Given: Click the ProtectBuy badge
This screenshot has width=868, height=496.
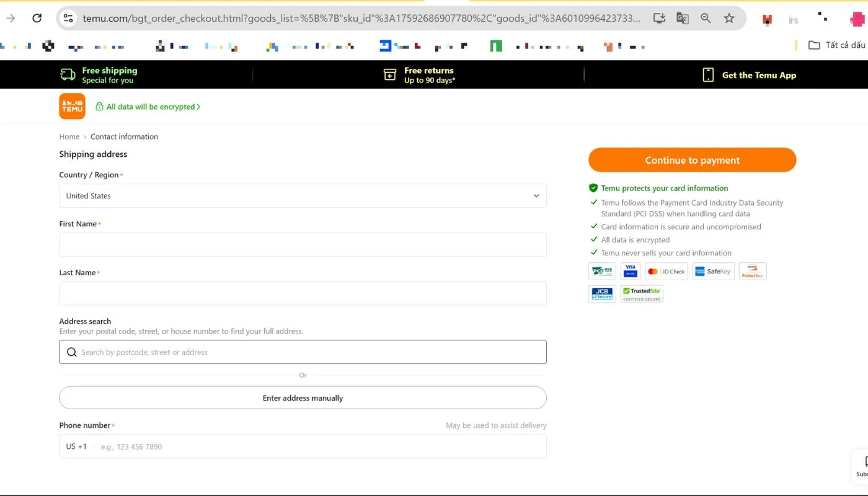Looking at the screenshot, I should (753, 271).
